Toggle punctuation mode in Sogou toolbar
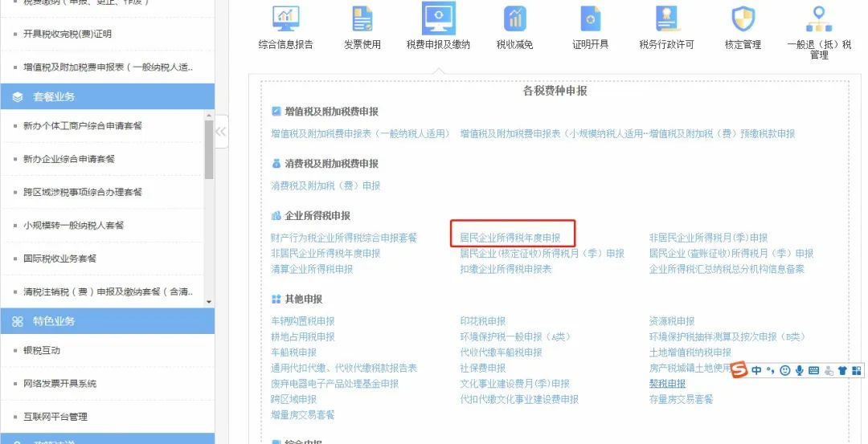 [770, 370]
